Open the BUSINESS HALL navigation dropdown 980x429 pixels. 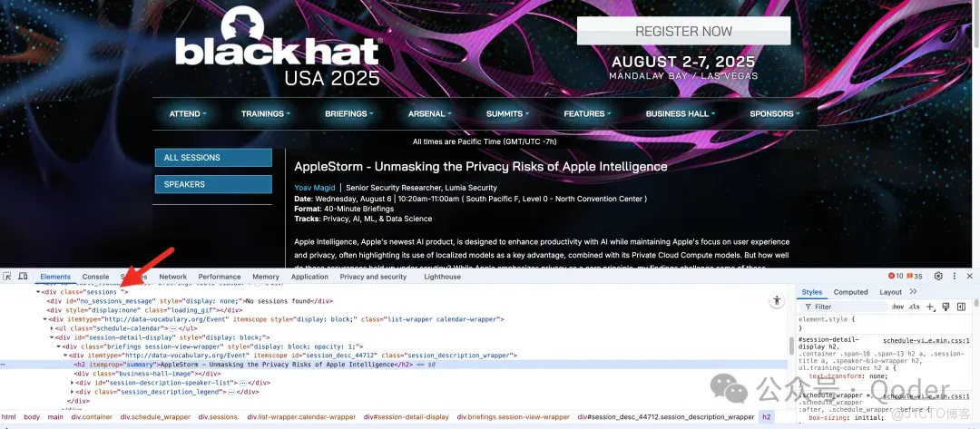pyautogui.click(x=680, y=113)
